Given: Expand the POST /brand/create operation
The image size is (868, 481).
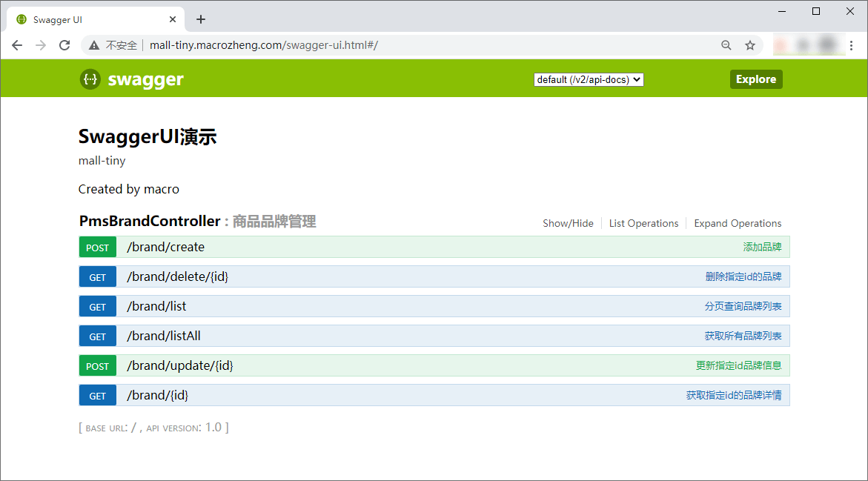Looking at the screenshot, I should pyautogui.click(x=165, y=247).
